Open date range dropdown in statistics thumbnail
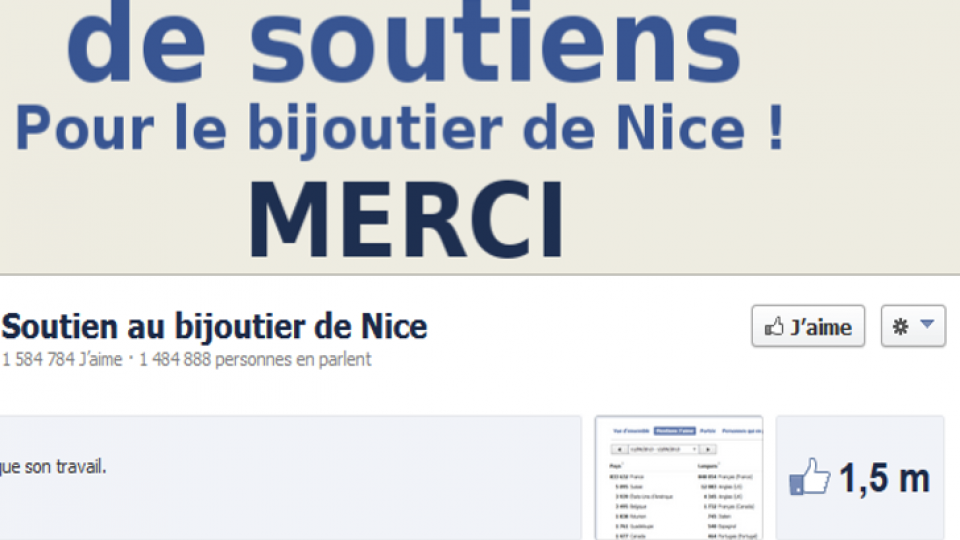Viewport: 960px width, 540px height. [x=664, y=449]
